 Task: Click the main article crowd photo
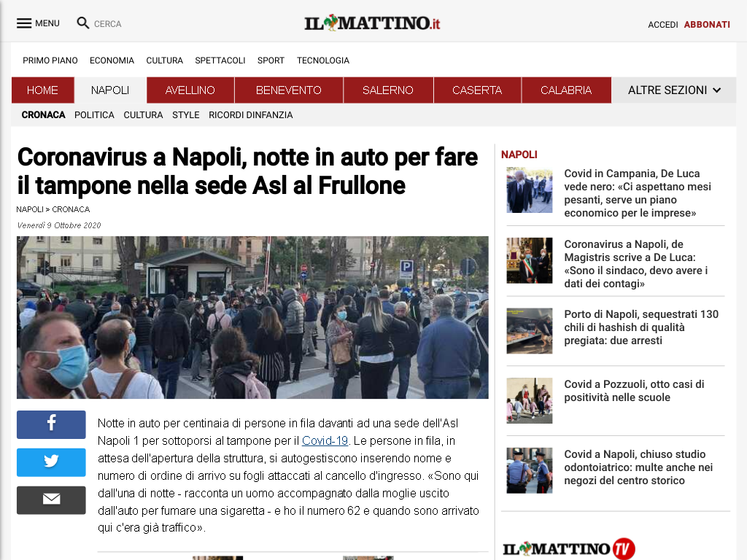tap(252, 317)
